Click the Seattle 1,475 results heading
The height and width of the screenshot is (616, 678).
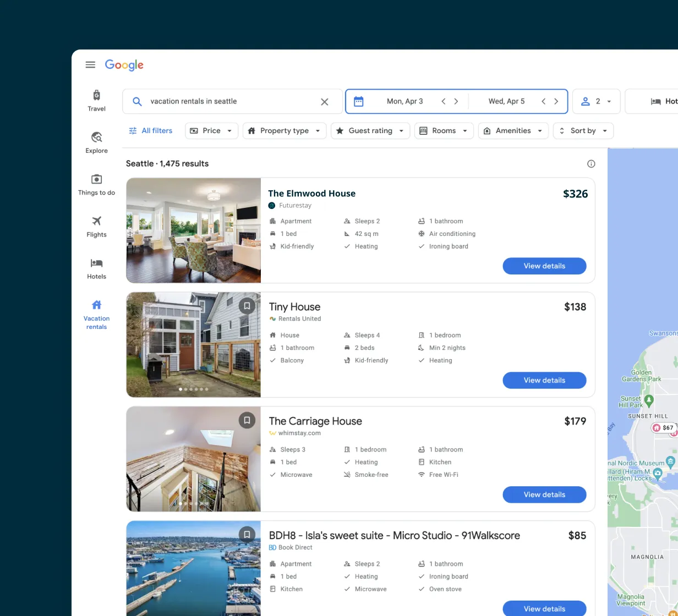[167, 163]
